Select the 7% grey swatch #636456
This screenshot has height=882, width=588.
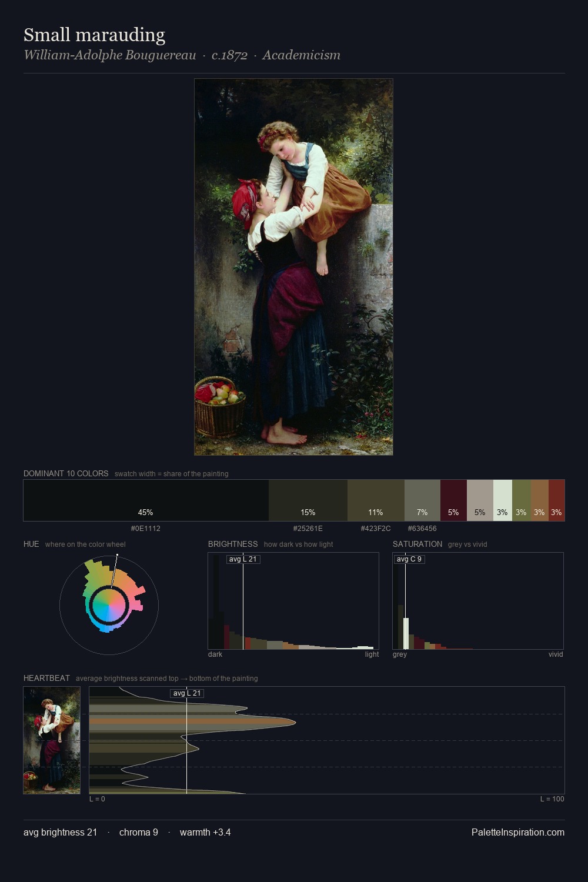click(422, 500)
